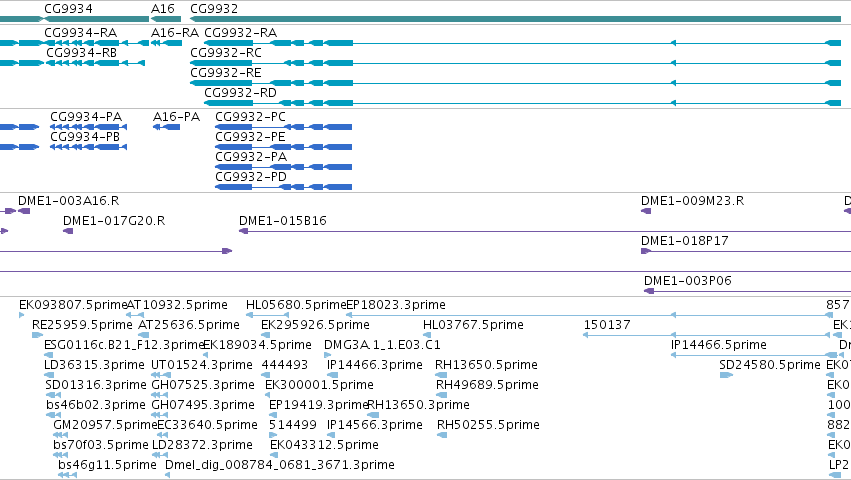
Task: Open the SD24580.5prime label
Action: point(770,365)
